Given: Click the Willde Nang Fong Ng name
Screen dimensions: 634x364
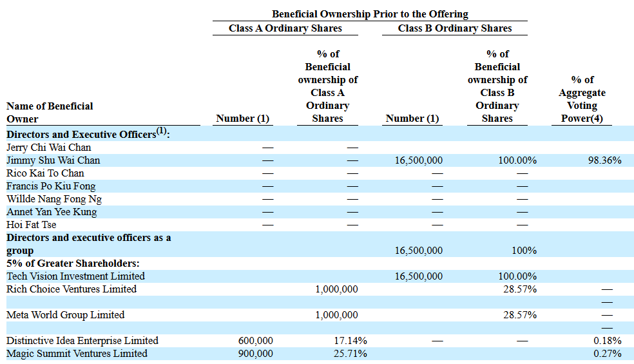Looking at the screenshot, I should (54, 199).
